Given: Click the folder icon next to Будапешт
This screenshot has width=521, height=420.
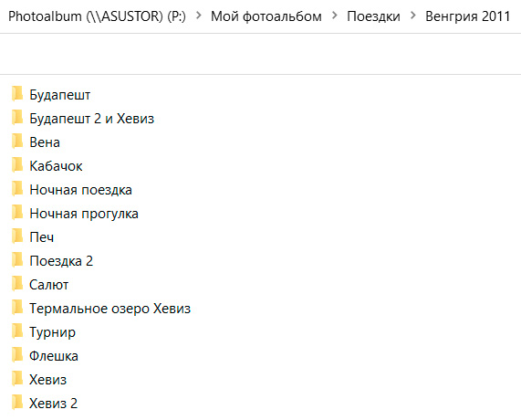Looking at the screenshot, I should (17, 94).
